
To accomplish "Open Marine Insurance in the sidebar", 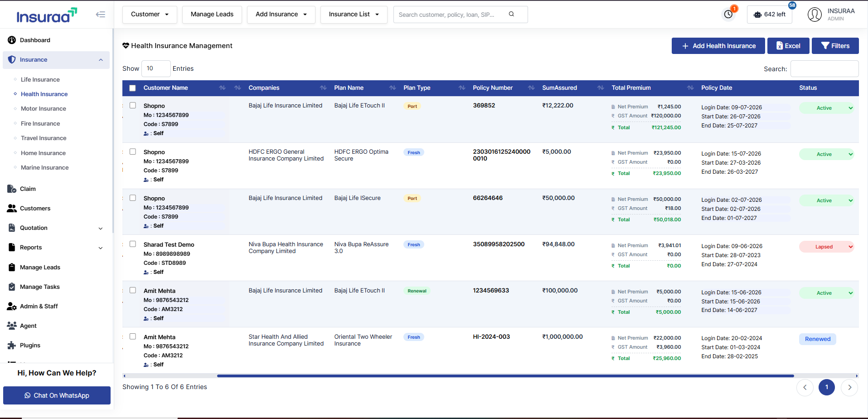I will point(45,168).
